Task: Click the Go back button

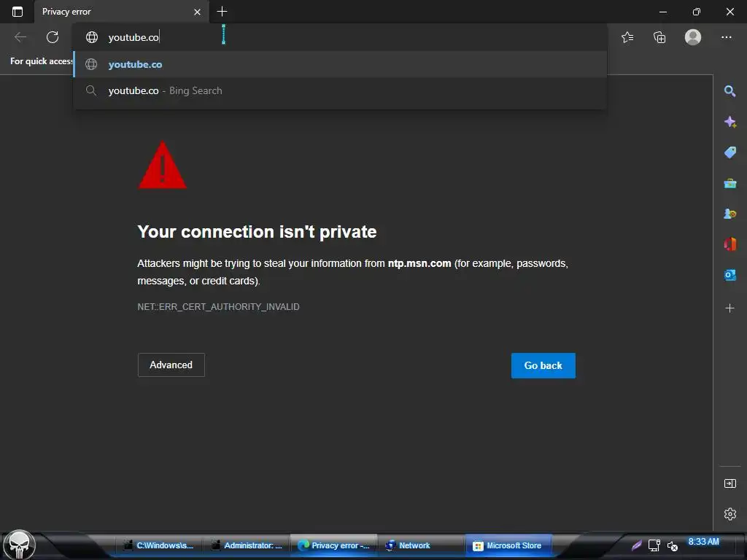Action: pyautogui.click(x=543, y=366)
